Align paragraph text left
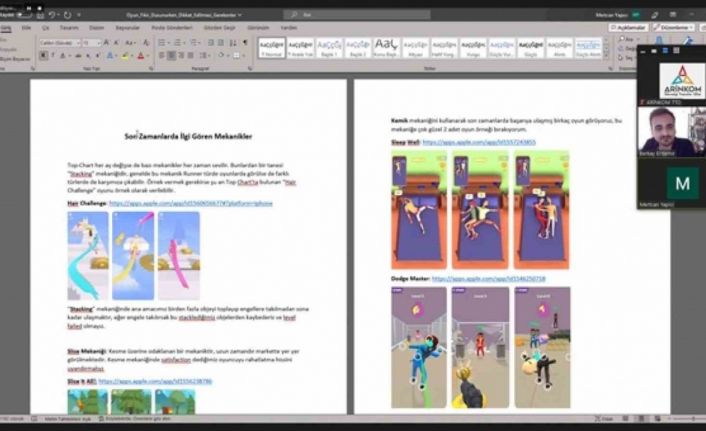 coord(162,55)
